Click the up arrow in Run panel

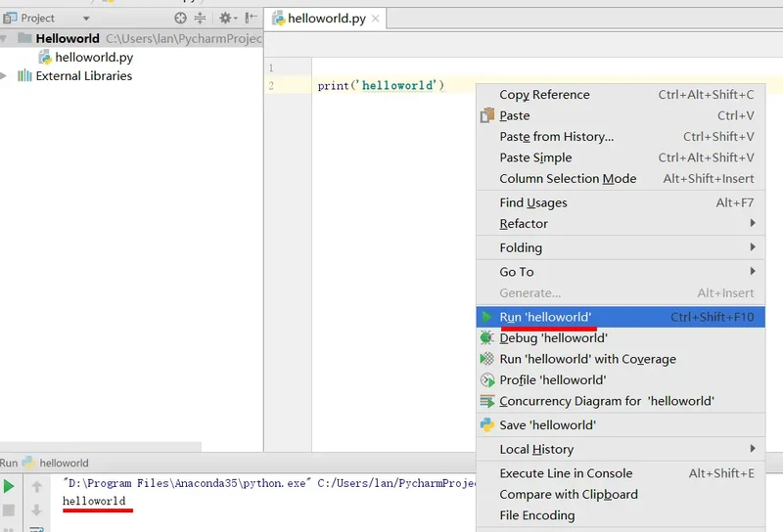[37, 486]
